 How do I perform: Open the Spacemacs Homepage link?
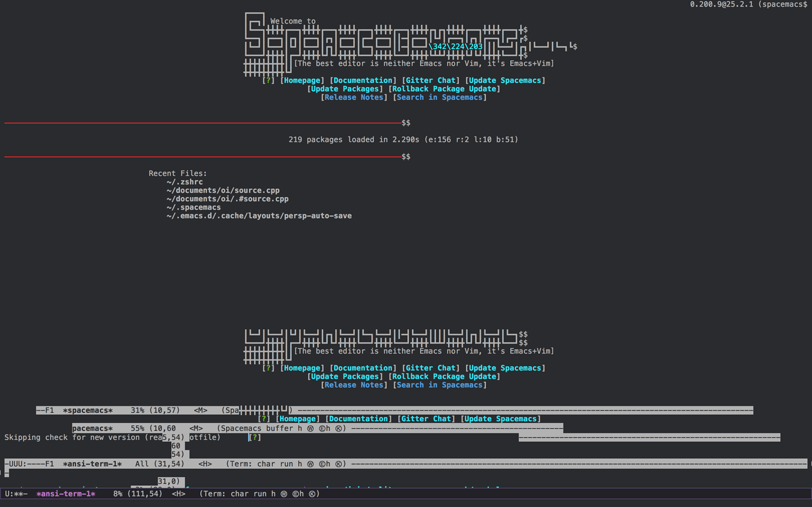coord(302,80)
